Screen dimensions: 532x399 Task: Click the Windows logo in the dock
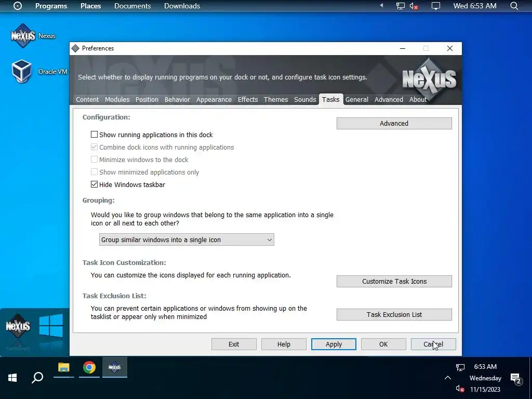51,326
